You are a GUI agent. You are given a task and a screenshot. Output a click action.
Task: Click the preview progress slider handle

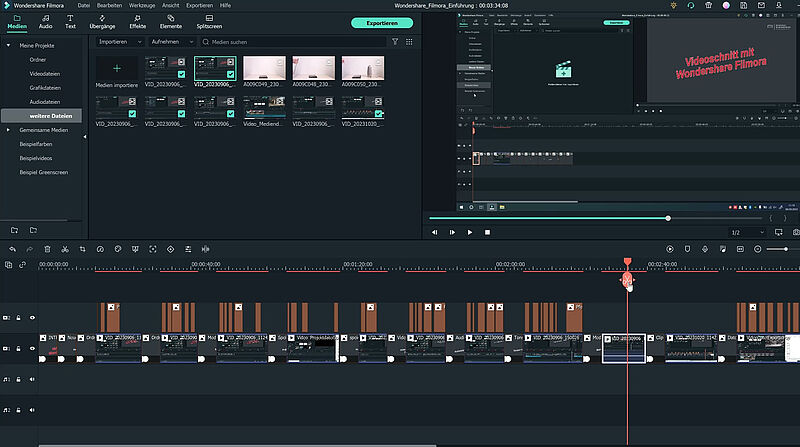tap(668, 218)
